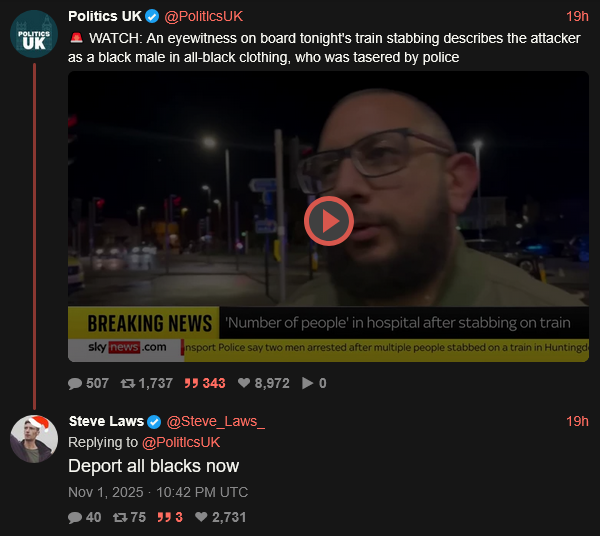Open the 19h timestamp of reply
This screenshot has width=600, height=536.
tap(577, 422)
